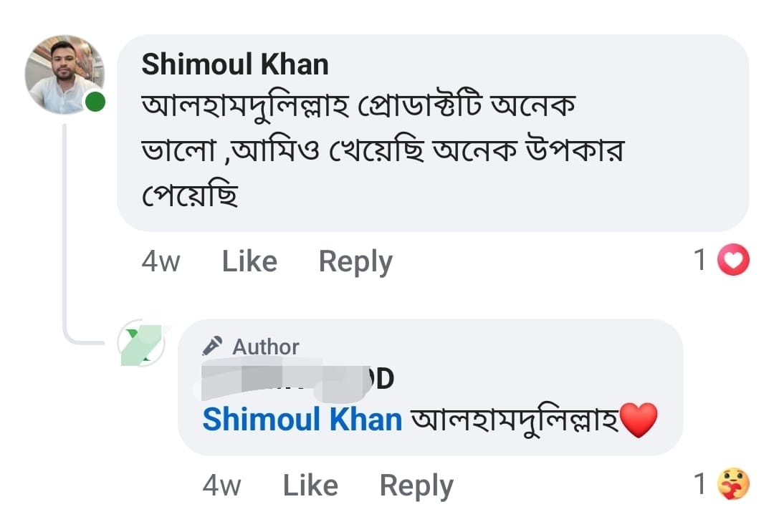
Task: Click the 4w timestamp under Shimoul Khan's comment
Action: tap(161, 261)
